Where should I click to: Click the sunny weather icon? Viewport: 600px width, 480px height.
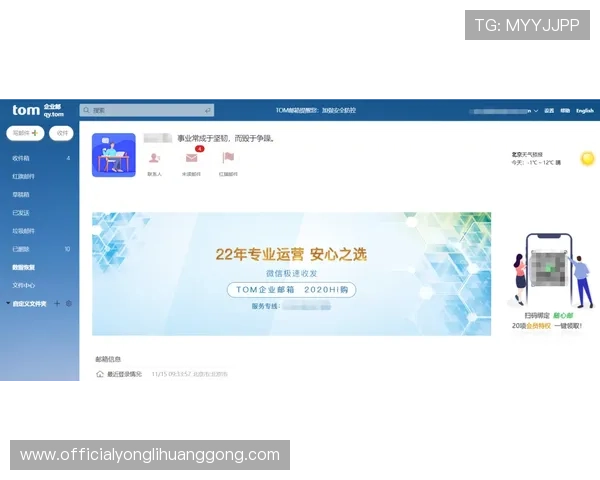(587, 158)
